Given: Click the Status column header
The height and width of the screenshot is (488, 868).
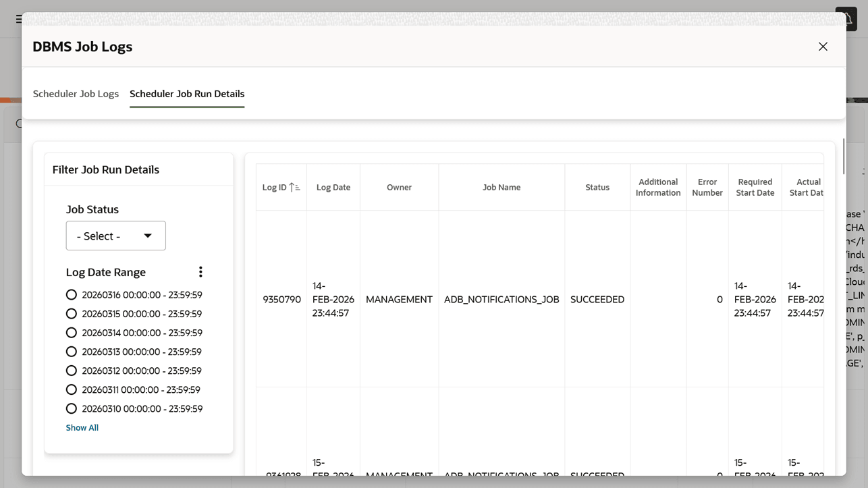Looking at the screenshot, I should point(597,187).
